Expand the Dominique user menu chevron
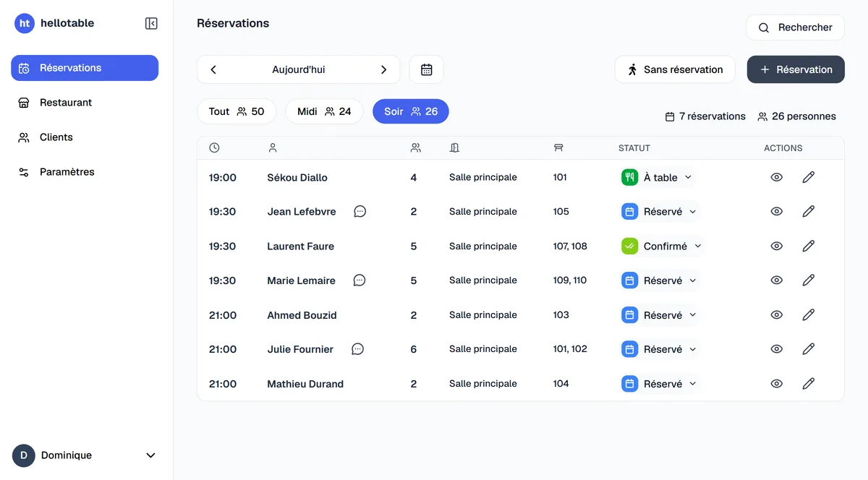 point(150,455)
